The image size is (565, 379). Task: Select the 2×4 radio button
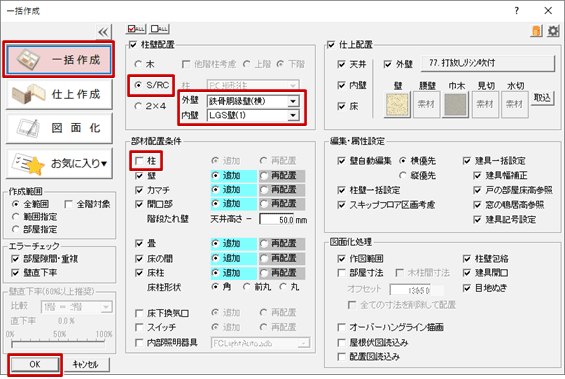tap(138, 106)
